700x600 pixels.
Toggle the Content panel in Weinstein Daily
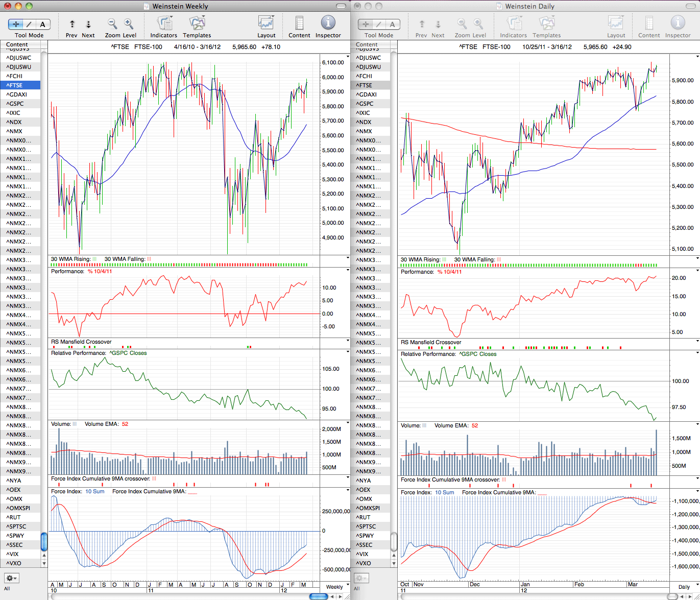coord(649,23)
